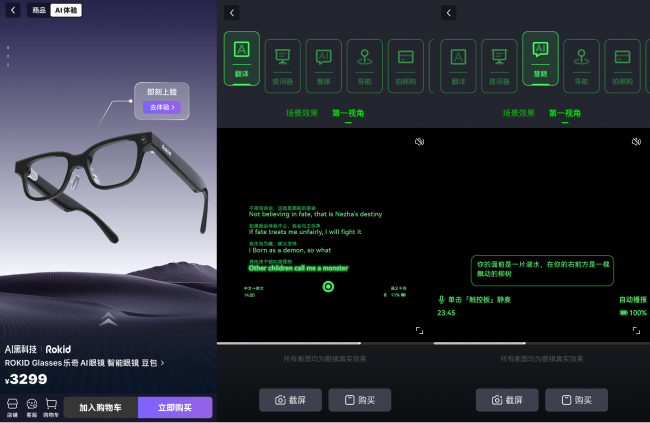
Task: Click 截屏 screenshot button in the middle panel
Action: (290, 400)
